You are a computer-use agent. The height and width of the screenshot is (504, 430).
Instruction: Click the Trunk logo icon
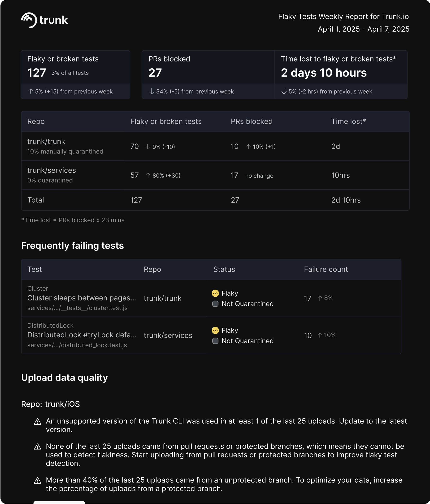[x=29, y=20]
